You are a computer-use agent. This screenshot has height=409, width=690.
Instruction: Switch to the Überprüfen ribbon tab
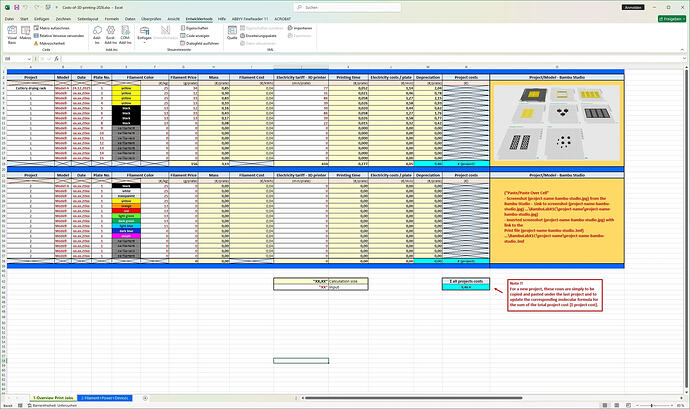click(151, 19)
